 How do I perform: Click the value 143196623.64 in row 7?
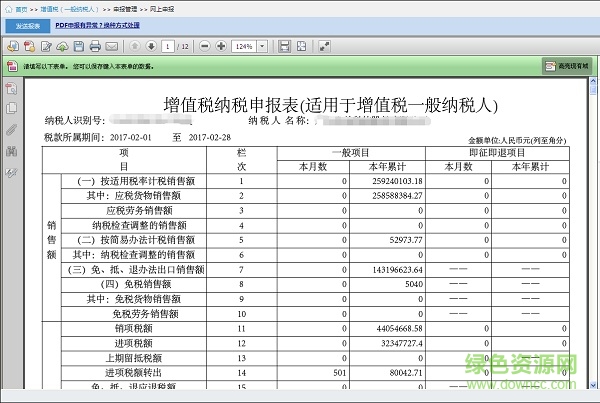click(x=397, y=270)
